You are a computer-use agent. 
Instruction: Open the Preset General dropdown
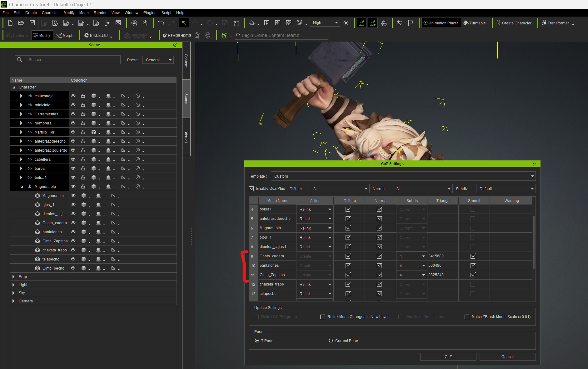(158, 60)
